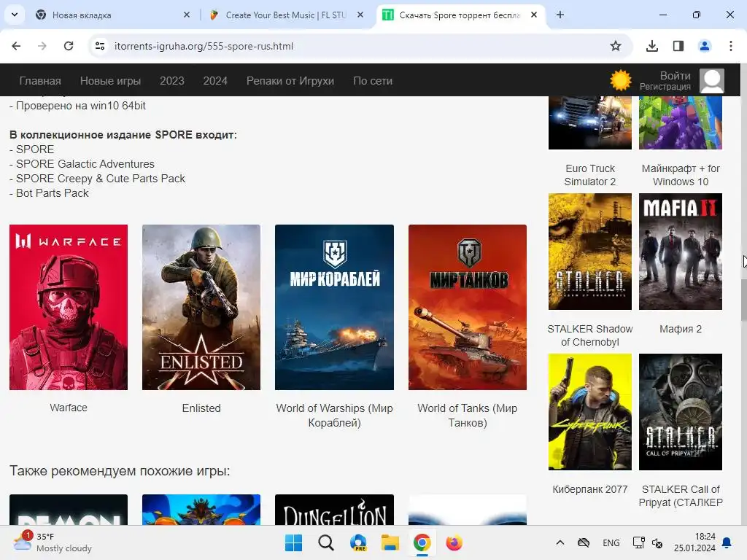Toggle the sun light/dark theme icon

tap(621, 80)
